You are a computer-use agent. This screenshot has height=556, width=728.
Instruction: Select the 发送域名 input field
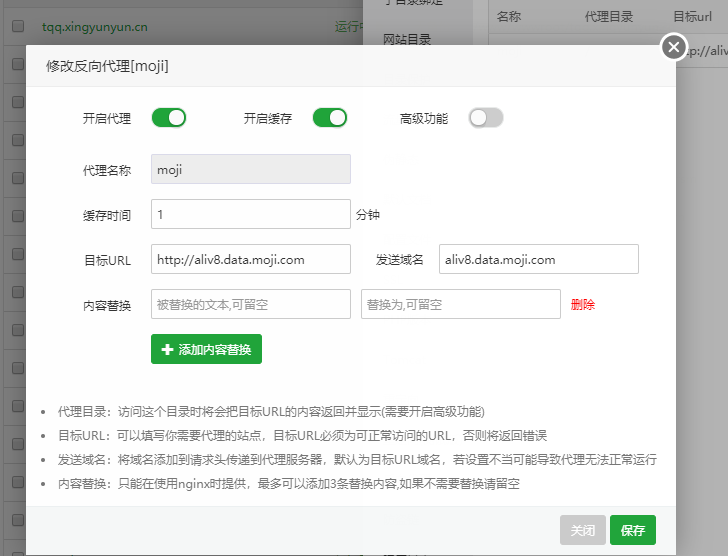(538, 259)
